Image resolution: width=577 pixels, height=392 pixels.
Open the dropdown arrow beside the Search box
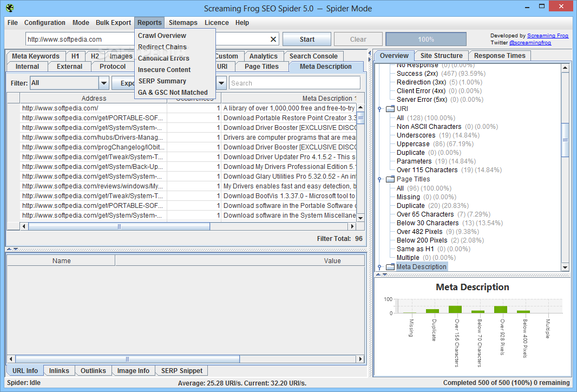point(221,83)
